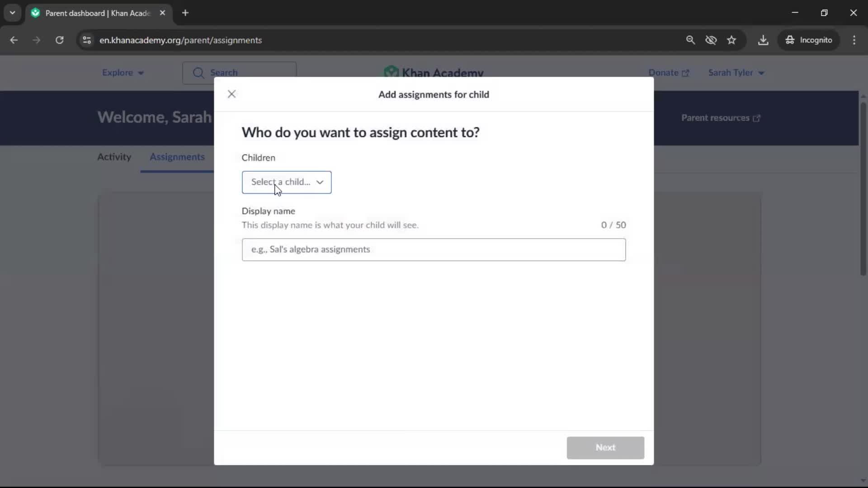Click the Children field label
The width and height of the screenshot is (868, 488).
point(258,158)
